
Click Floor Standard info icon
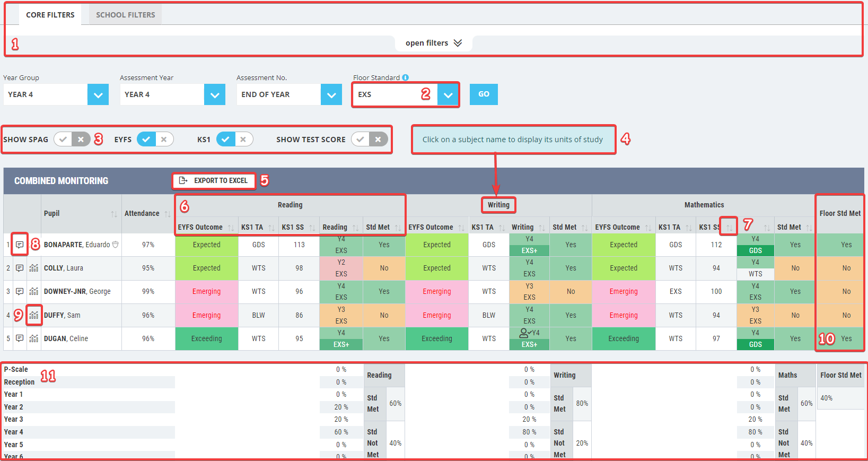[406, 77]
